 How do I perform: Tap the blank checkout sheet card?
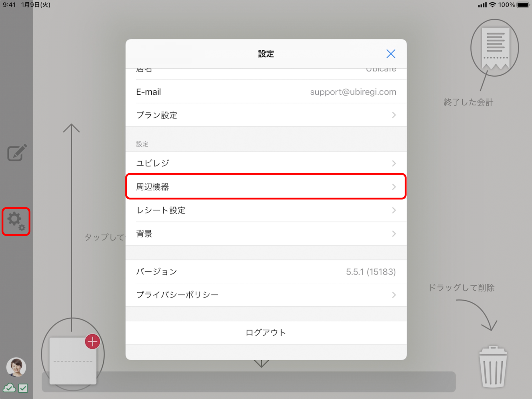tap(73, 361)
